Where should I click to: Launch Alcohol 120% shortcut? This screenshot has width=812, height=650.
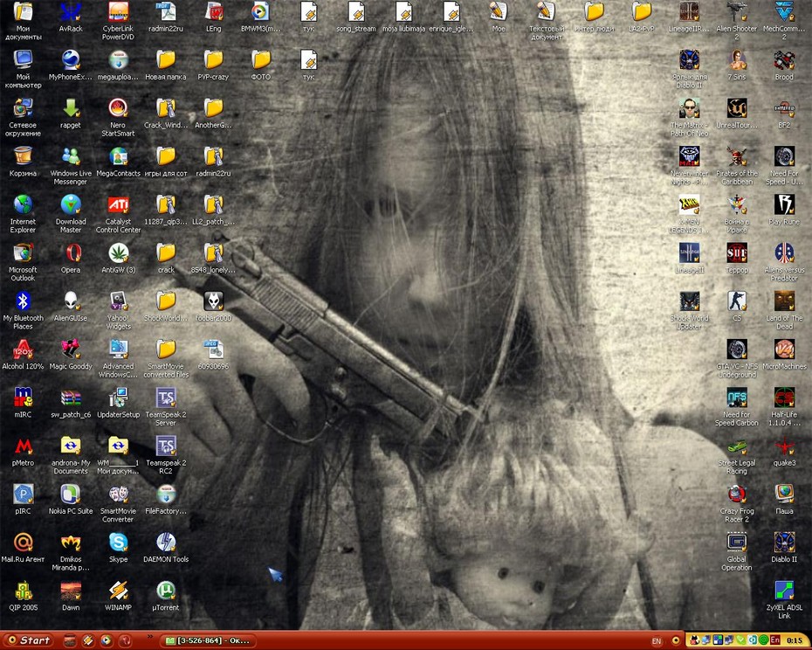[23, 355]
